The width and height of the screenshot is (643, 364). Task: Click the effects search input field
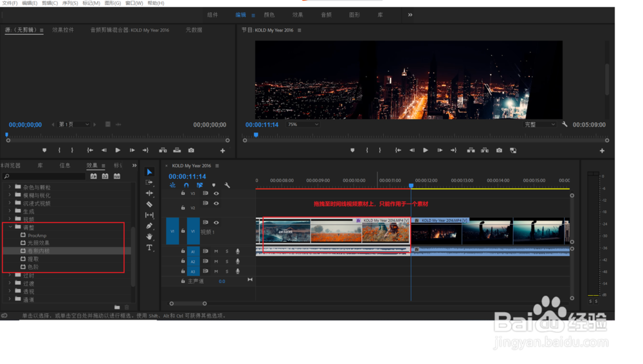click(x=46, y=176)
